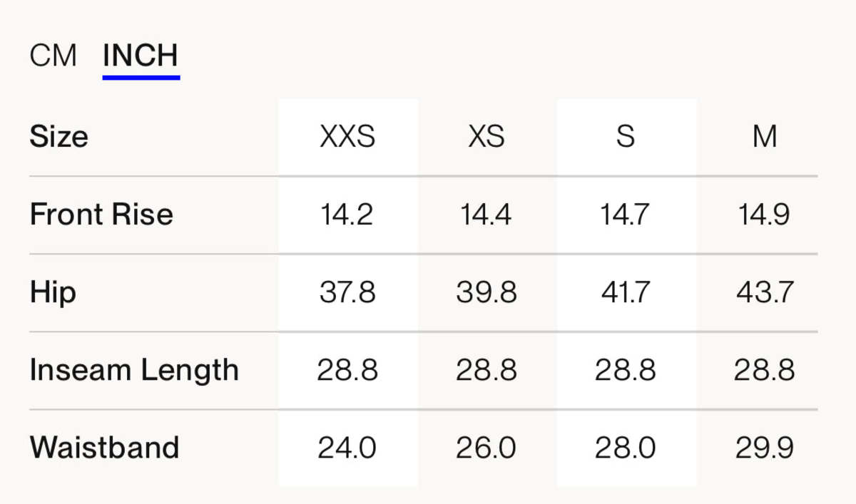Click the S Waistband value 28.0
Image resolution: width=856 pixels, height=504 pixels.
pos(626,448)
